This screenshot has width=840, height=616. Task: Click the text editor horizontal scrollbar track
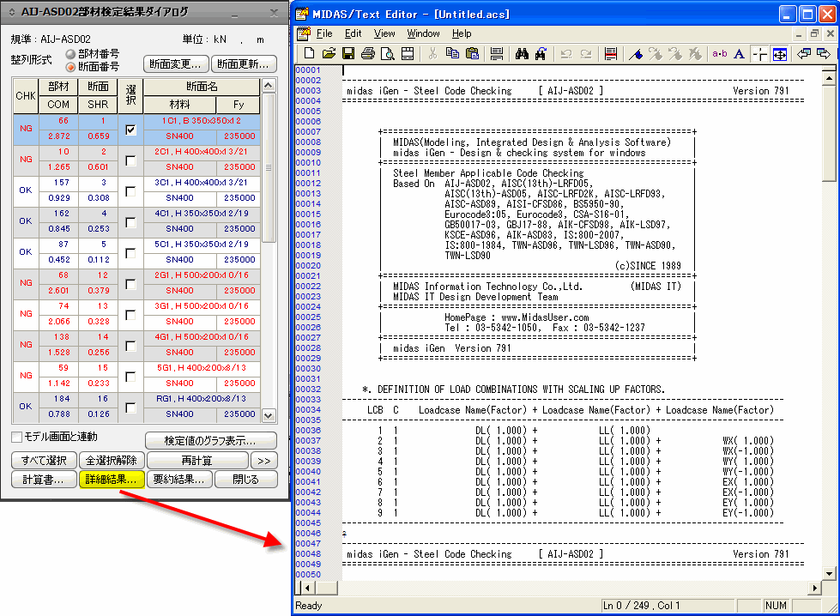point(573,588)
